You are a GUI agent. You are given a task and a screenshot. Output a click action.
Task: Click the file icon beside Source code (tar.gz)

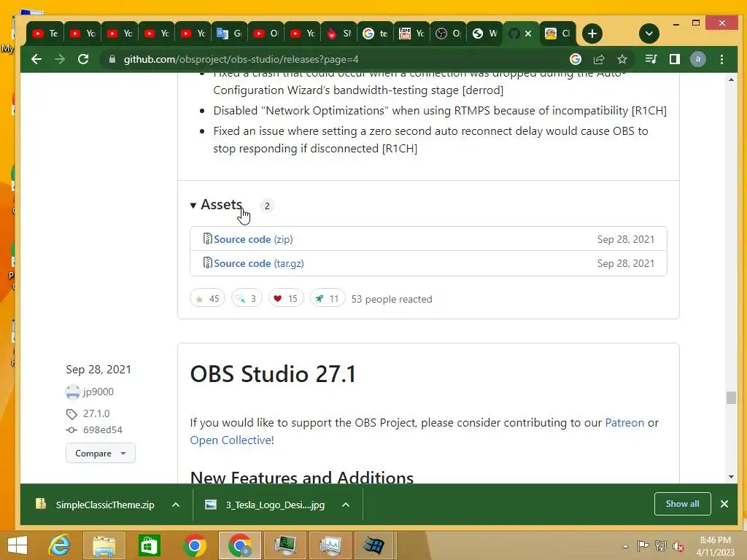pyautogui.click(x=207, y=262)
